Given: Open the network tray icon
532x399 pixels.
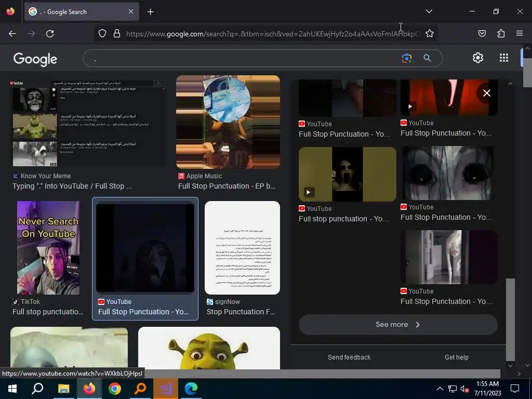Looking at the screenshot, I should pyautogui.click(x=453, y=389).
